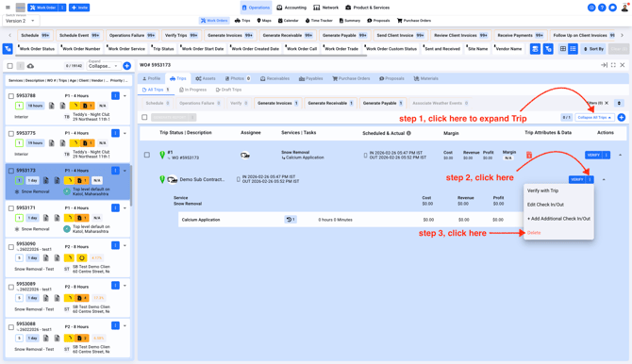Click the clear filter blue icon
632x364 pixels.
[x=548, y=49]
